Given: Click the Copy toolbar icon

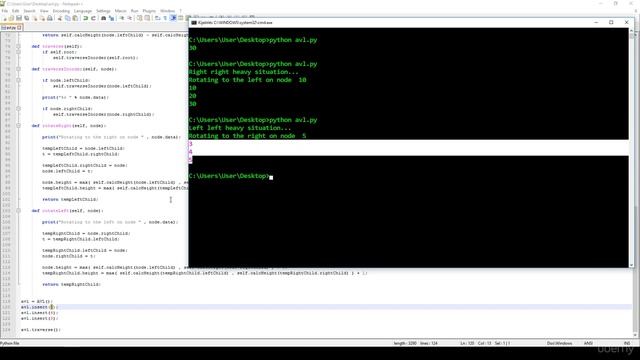Looking at the screenshot, I should tap(68, 18).
